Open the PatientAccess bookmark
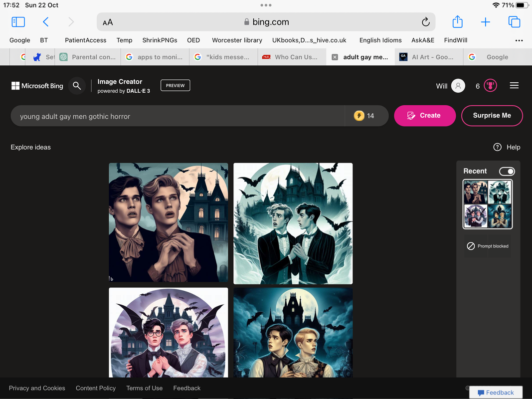 (85, 40)
